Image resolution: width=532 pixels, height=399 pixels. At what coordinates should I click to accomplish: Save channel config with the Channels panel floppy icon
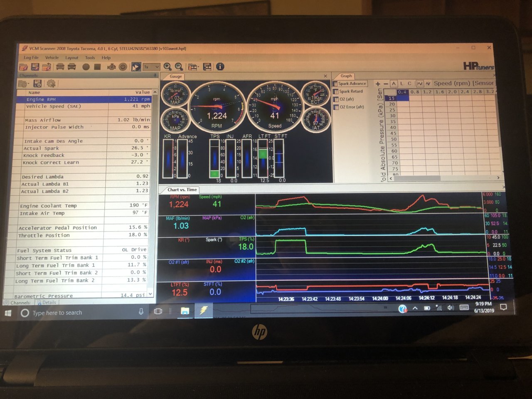click(x=37, y=84)
